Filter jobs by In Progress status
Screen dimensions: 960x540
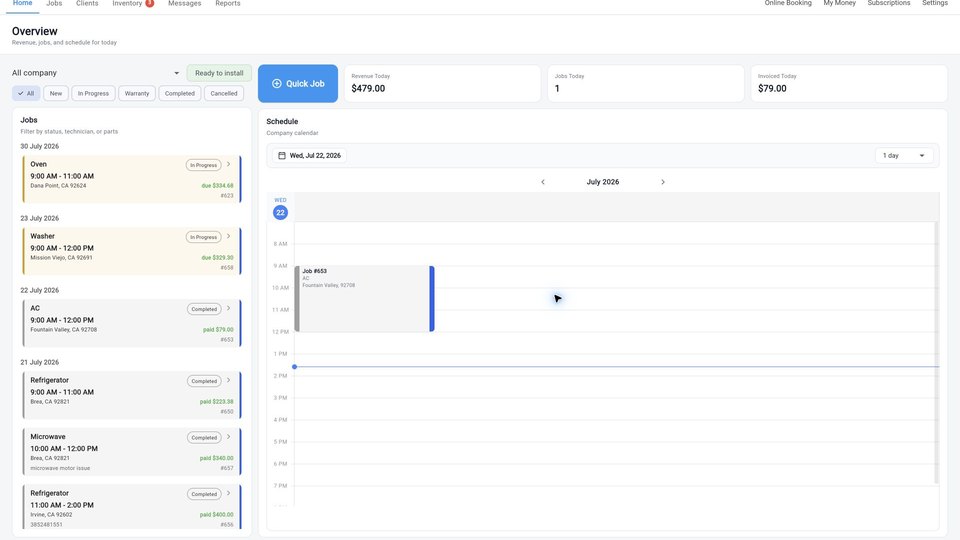[x=93, y=94]
